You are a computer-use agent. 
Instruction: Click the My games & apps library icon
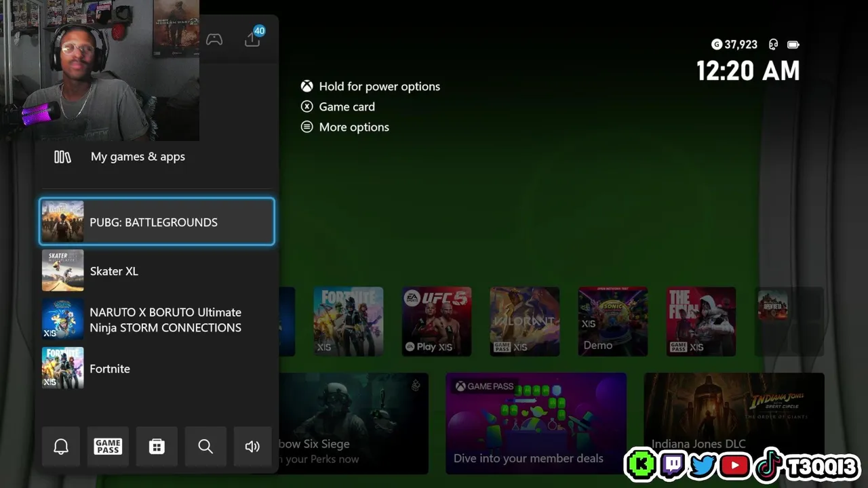coord(62,157)
